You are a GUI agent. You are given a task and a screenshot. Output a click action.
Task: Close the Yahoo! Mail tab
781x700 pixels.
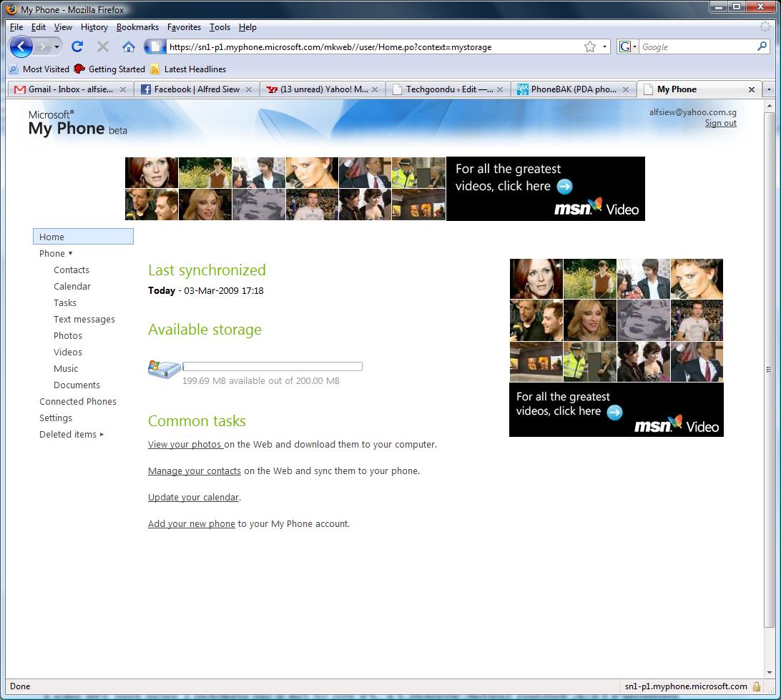(375, 89)
